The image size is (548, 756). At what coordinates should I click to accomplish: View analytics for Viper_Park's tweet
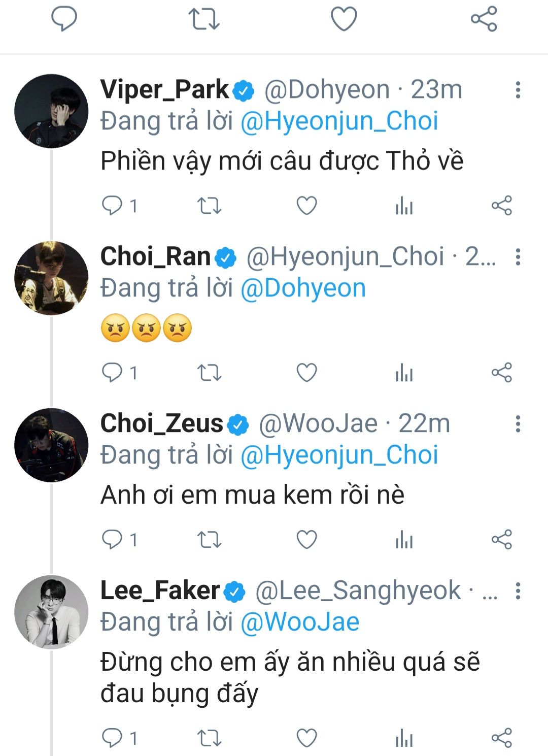(x=404, y=206)
